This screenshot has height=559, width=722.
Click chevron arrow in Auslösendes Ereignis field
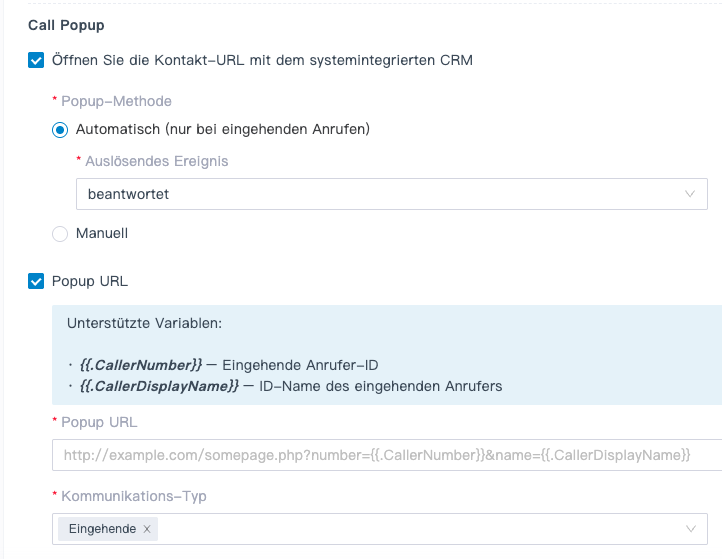tap(689, 194)
